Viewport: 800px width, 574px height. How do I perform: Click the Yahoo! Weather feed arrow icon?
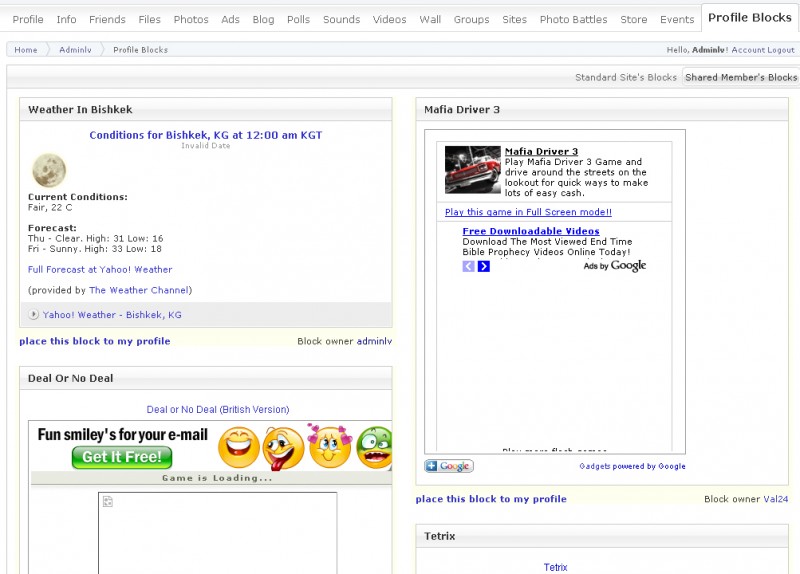tap(33, 315)
